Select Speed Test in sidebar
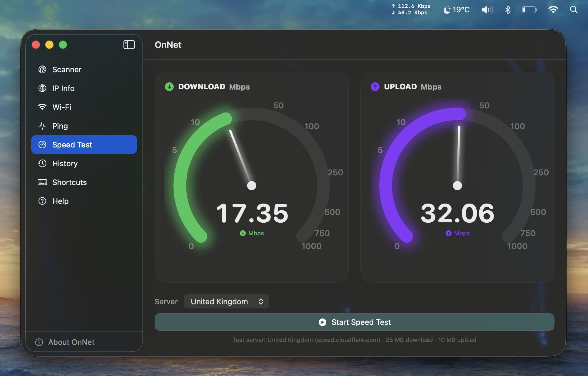The height and width of the screenshot is (376, 588). 84,145
